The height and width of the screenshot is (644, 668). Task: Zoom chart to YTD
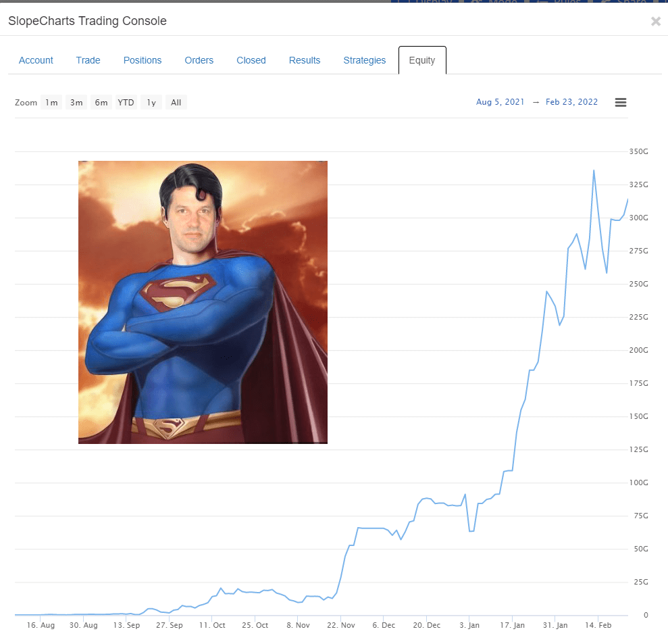(126, 103)
